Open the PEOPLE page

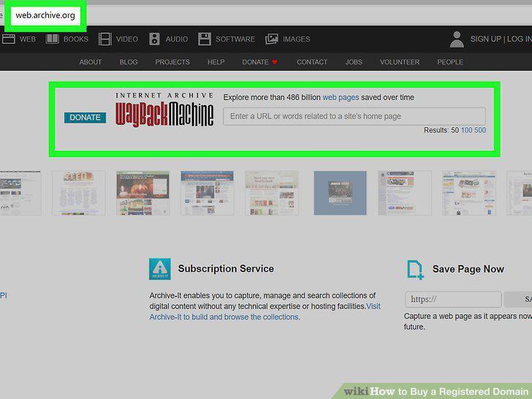[x=450, y=62]
